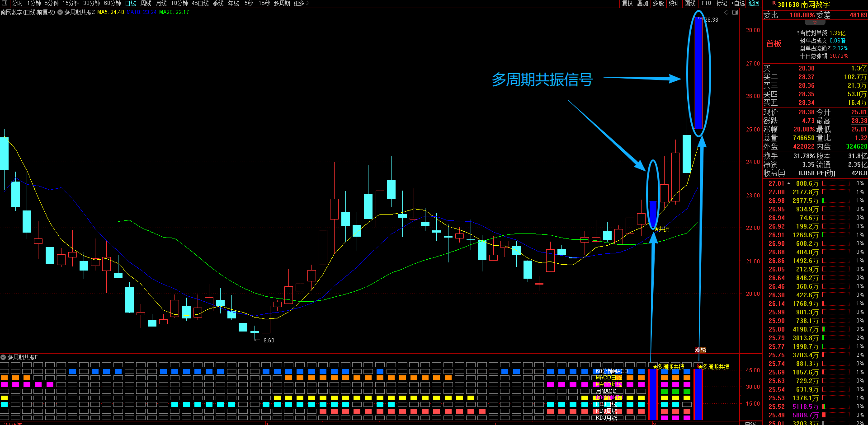
Task: Click the 换手 value 31.78%
Action: (804, 156)
